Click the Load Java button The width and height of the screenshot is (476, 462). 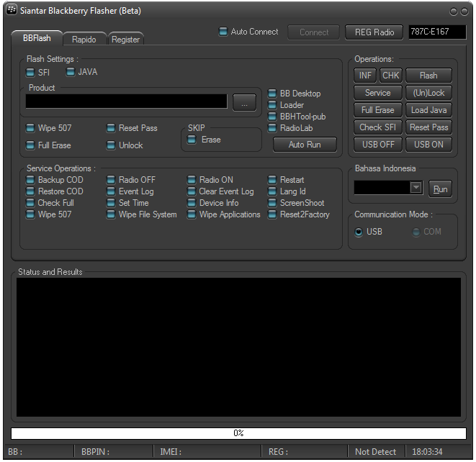pyautogui.click(x=428, y=110)
